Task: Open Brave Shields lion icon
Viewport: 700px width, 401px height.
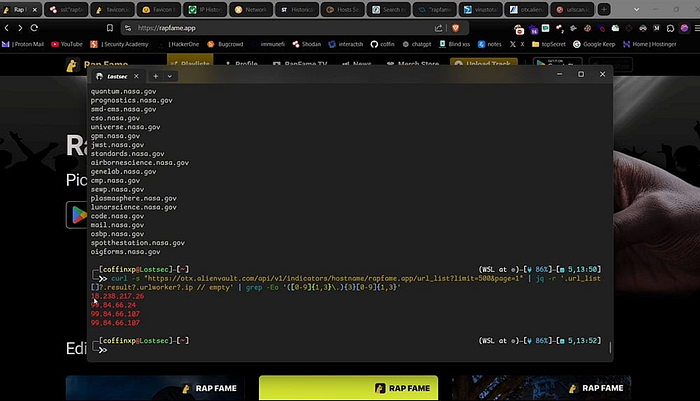Action: (455, 28)
